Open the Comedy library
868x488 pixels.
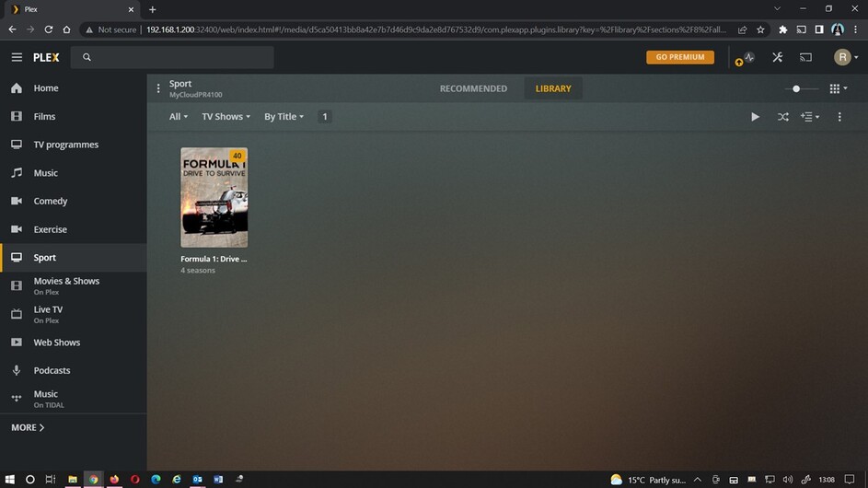pos(74,201)
